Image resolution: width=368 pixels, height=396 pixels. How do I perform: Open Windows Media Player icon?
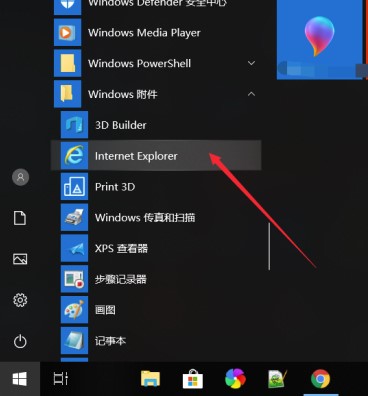click(x=68, y=32)
